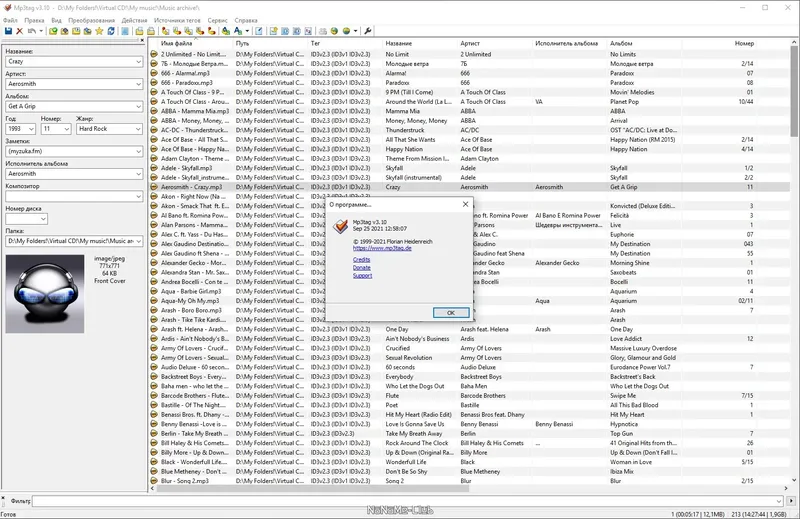
Task: Click the Filename to Filename converter icon
Action: click(188, 31)
